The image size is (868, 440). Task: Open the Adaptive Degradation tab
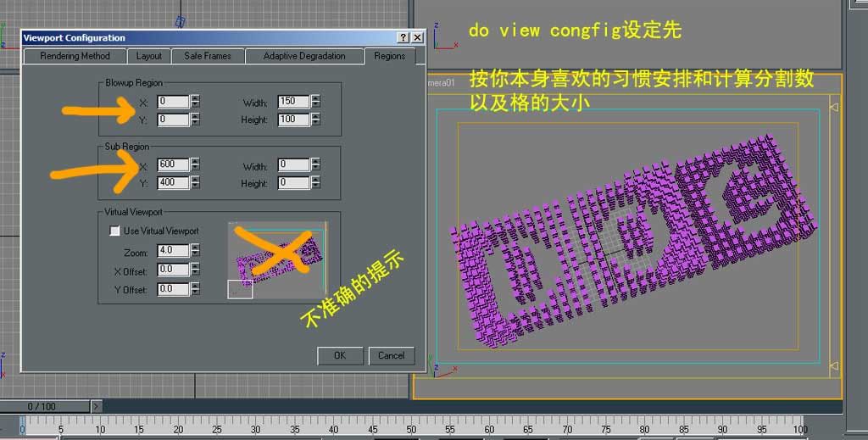pos(304,56)
